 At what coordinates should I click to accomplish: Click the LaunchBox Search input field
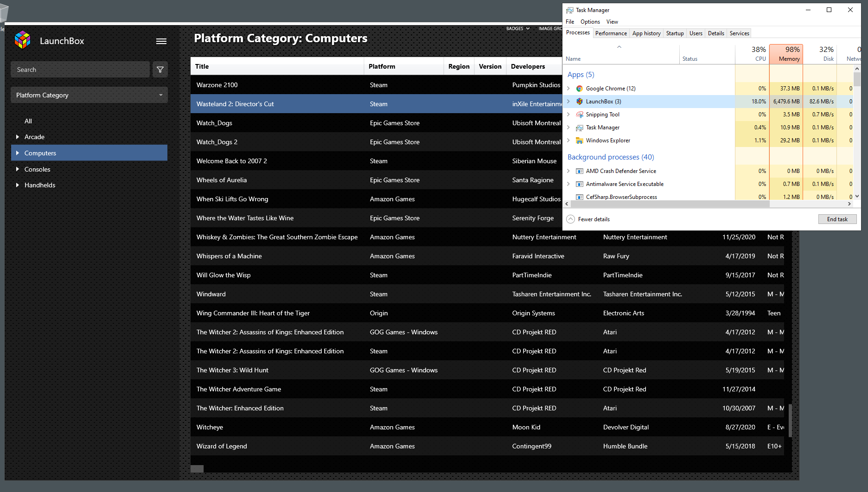(x=80, y=70)
